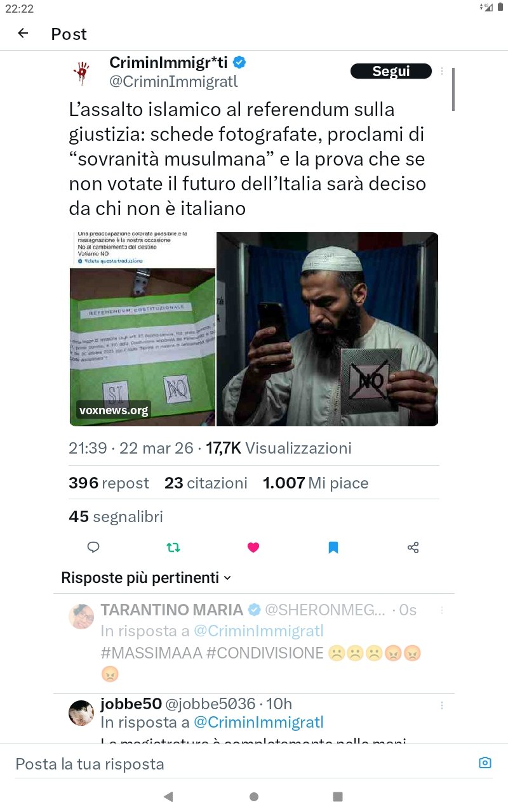Tap the Android home circle button
Screen dimensions: 508x812
(x=254, y=796)
